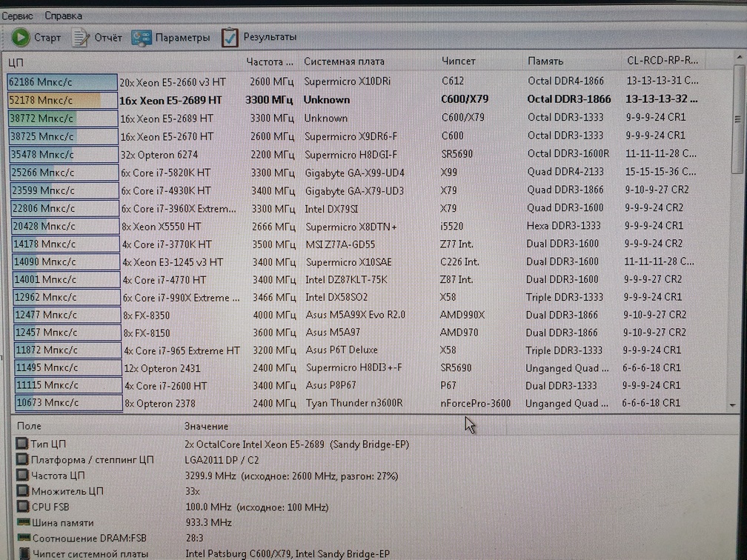This screenshot has height=560, width=747.
Task: Open the Справка menu
Action: point(64,16)
